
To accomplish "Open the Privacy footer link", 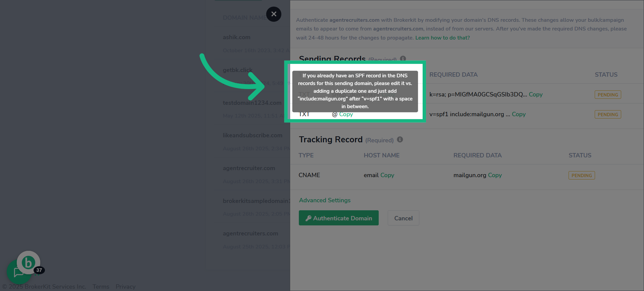I will pos(125,287).
